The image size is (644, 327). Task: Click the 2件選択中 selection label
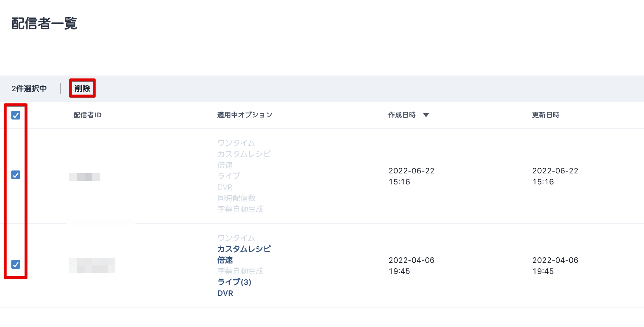(29, 88)
